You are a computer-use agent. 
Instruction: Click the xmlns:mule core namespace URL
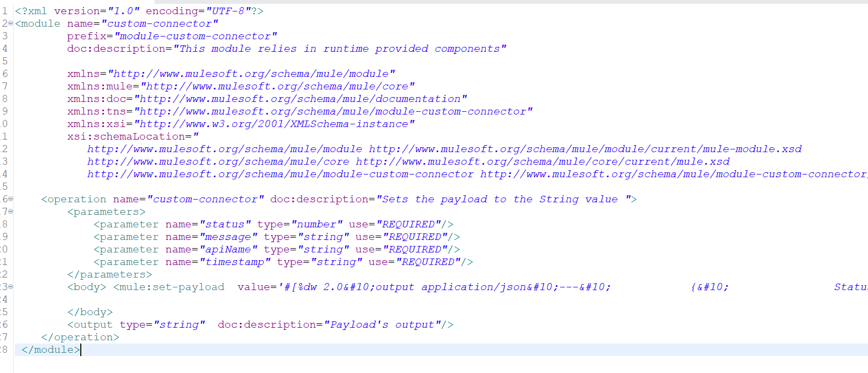click(x=277, y=86)
